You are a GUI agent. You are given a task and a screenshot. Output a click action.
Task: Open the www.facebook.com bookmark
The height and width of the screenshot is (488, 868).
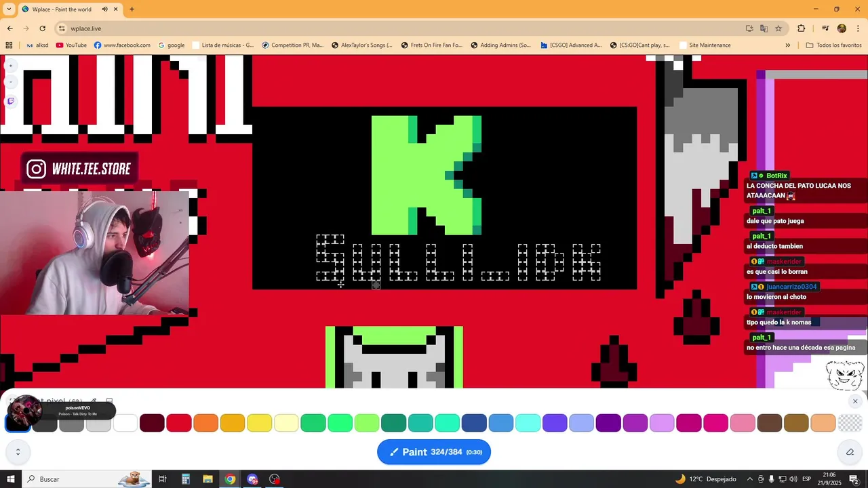122,45
